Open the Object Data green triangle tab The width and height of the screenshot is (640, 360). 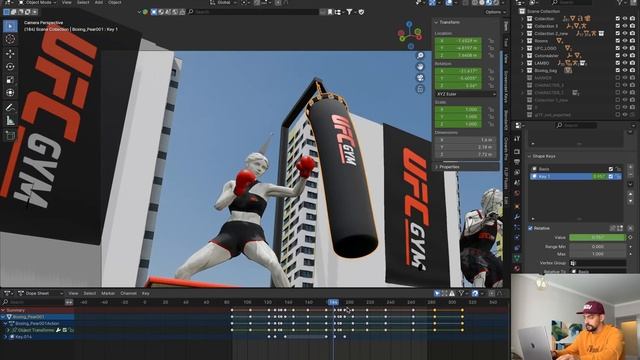coord(517,258)
